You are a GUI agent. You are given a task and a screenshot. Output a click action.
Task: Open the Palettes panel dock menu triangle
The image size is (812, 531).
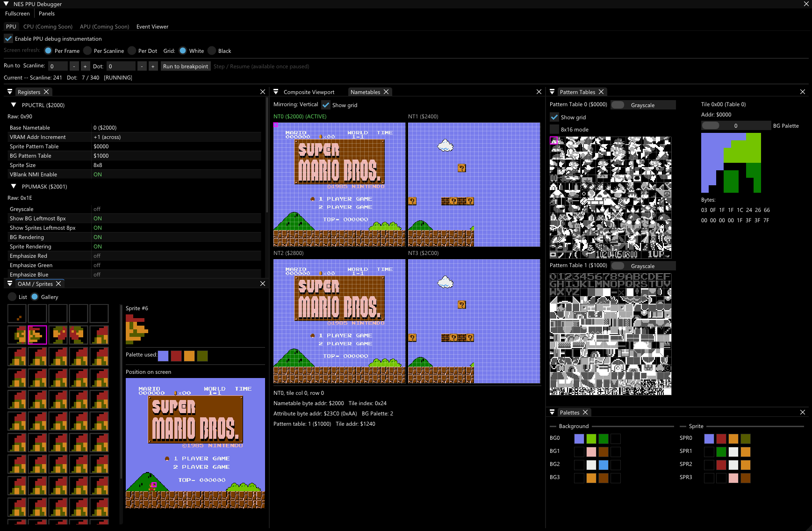[x=552, y=413]
